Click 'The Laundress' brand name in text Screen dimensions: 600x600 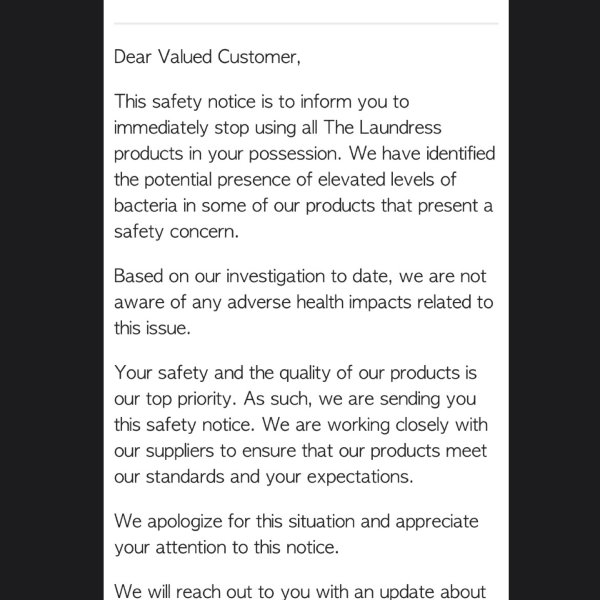[x=382, y=127]
